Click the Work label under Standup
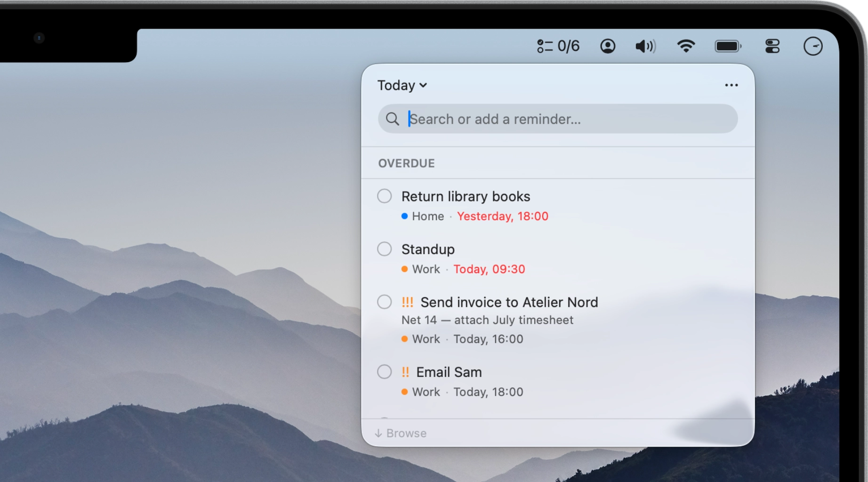 coord(426,269)
